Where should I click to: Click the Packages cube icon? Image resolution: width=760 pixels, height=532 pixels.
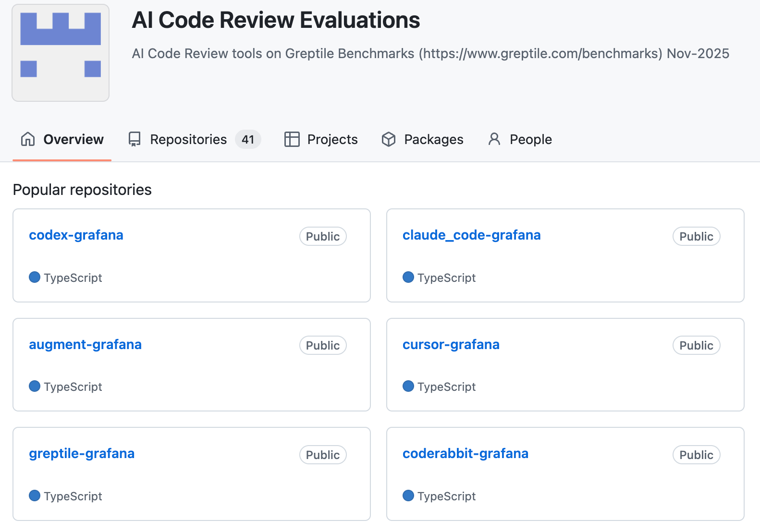pos(388,139)
